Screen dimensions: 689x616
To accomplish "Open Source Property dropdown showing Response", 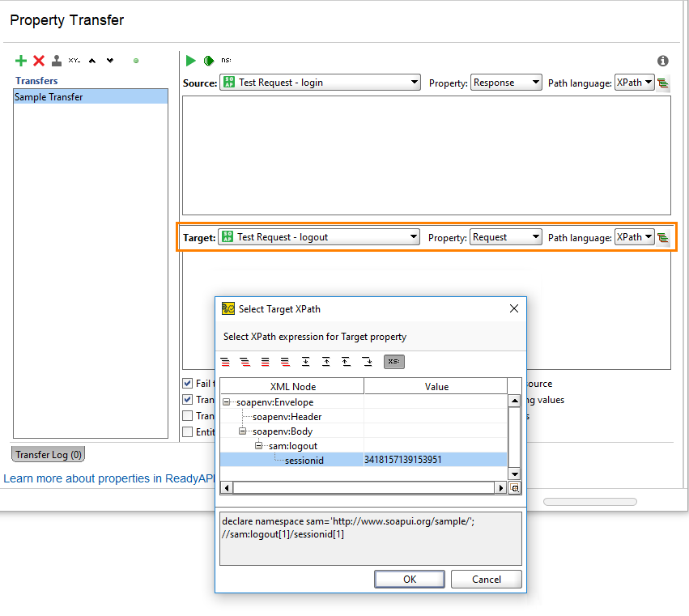I will pos(506,83).
